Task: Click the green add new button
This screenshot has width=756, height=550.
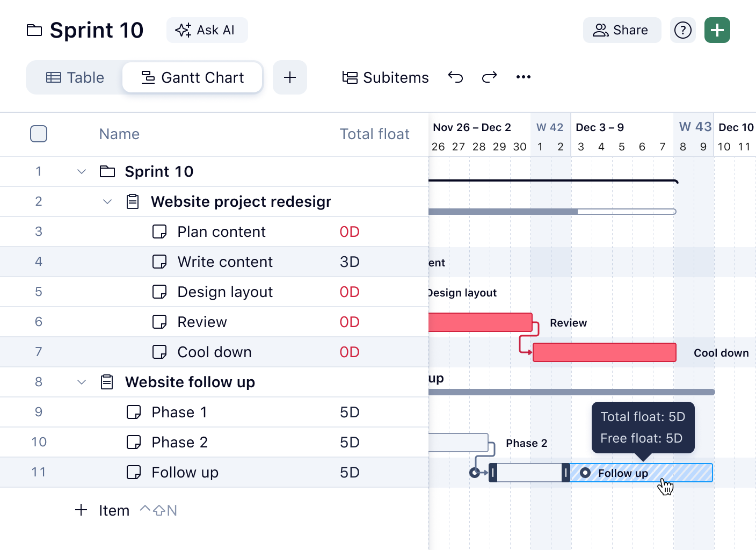Action: pos(717,30)
